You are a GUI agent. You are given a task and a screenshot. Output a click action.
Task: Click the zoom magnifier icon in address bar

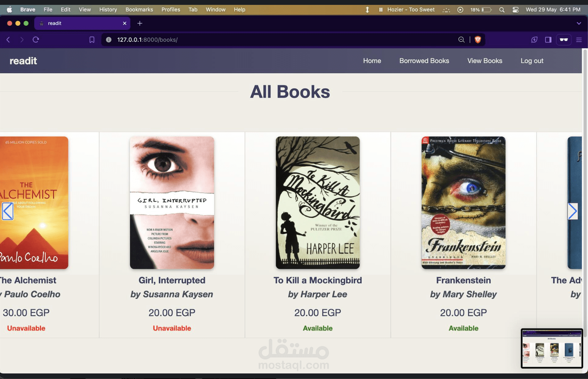click(x=461, y=40)
